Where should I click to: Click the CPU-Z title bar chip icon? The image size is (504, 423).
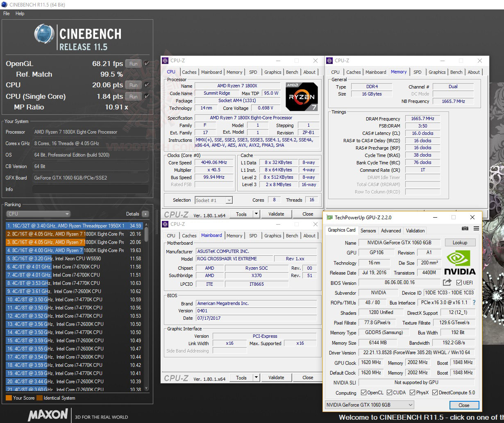(165, 60)
